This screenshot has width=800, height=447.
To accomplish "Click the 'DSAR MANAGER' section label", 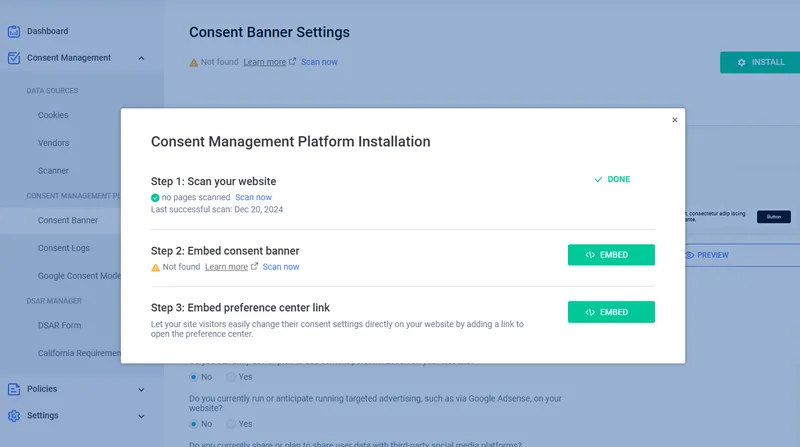I will (x=54, y=301).
